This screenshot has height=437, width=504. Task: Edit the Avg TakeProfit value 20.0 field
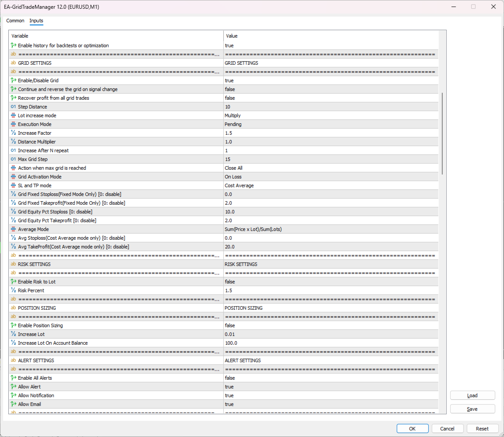point(331,247)
